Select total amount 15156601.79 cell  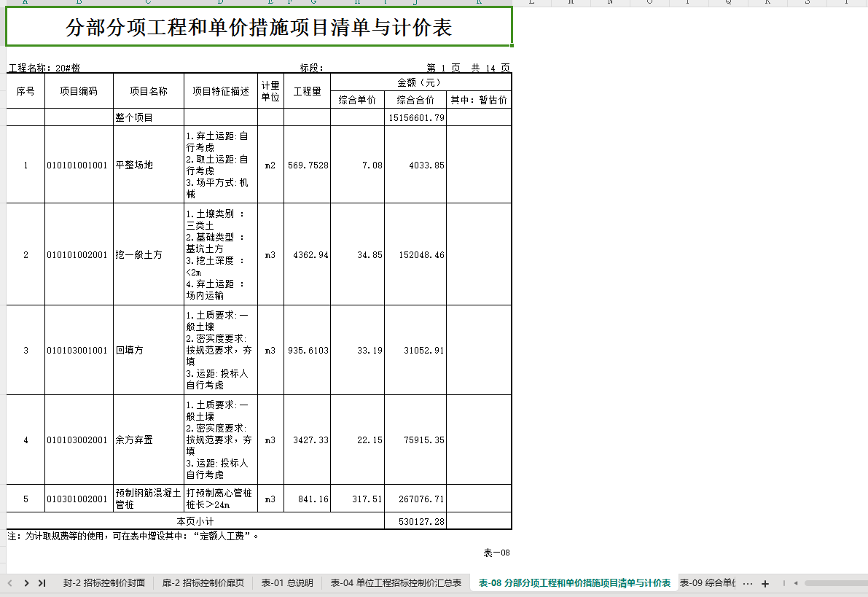tap(415, 117)
